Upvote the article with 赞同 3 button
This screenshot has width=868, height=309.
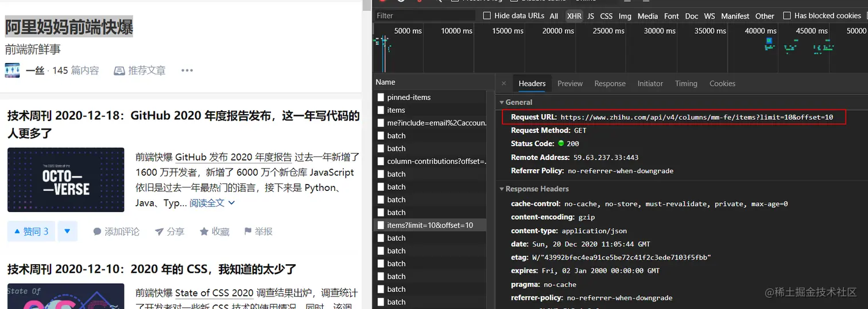pos(32,231)
